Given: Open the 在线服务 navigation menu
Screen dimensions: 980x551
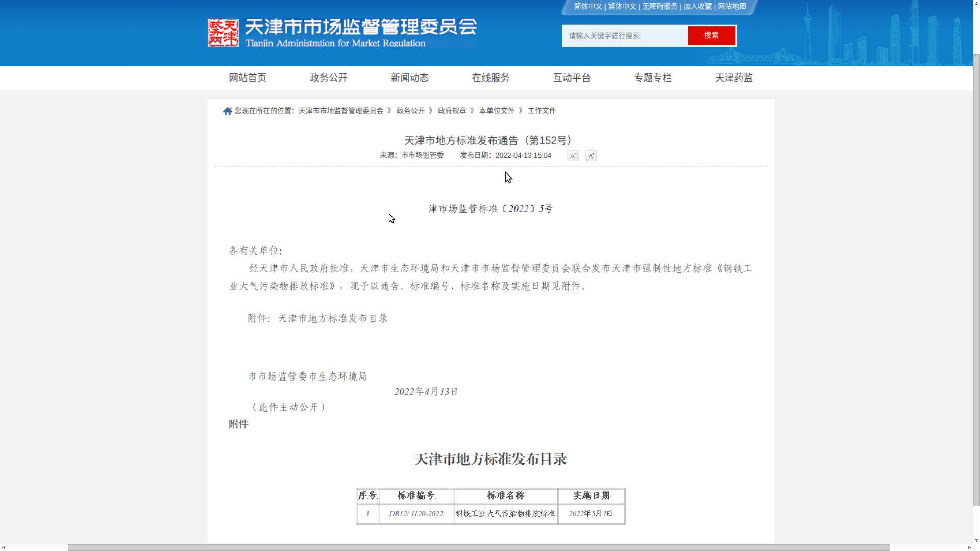Looking at the screenshot, I should (x=491, y=78).
